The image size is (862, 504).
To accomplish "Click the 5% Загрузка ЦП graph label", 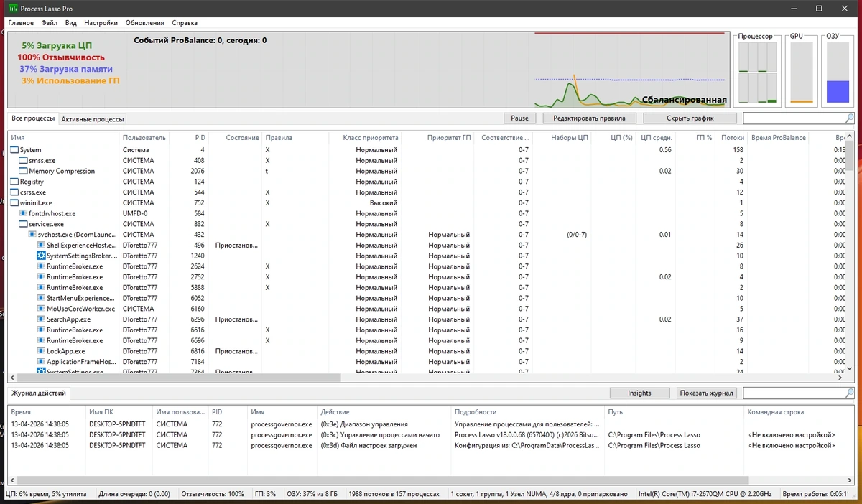I will point(57,45).
